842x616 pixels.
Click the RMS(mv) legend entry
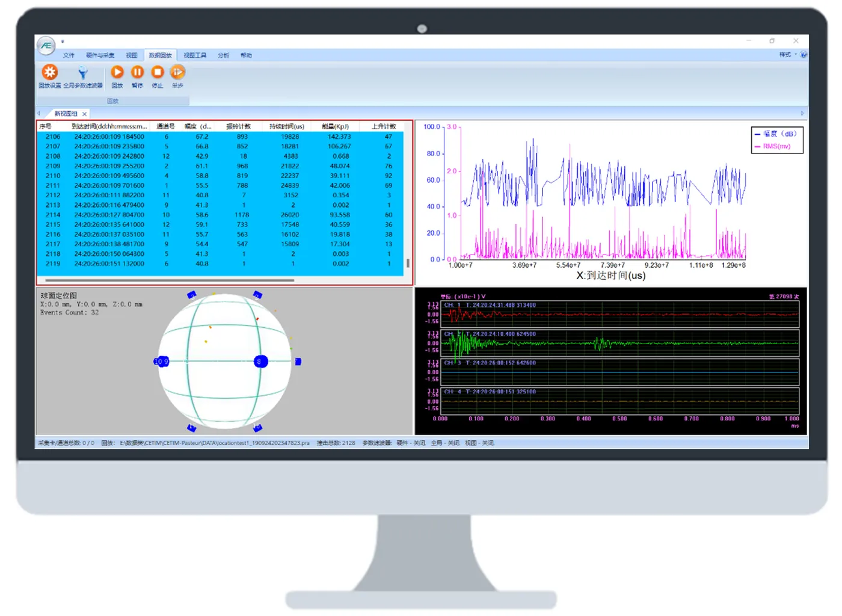[772, 146]
